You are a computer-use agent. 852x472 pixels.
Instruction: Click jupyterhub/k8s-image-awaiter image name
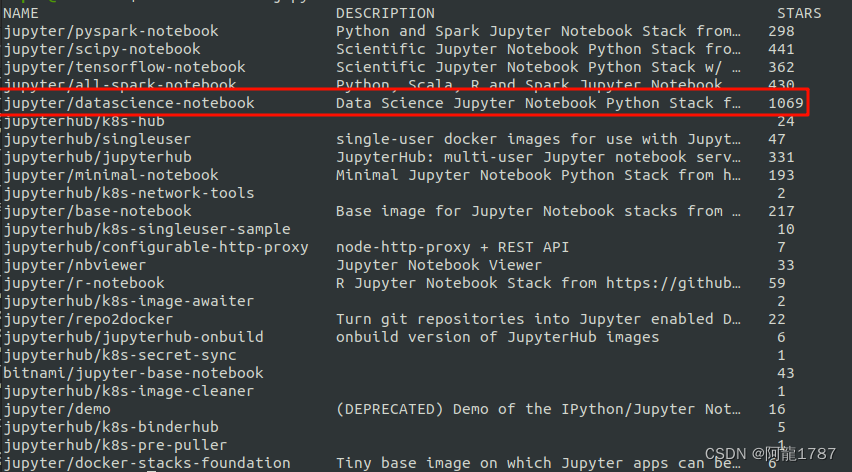[x=129, y=301]
